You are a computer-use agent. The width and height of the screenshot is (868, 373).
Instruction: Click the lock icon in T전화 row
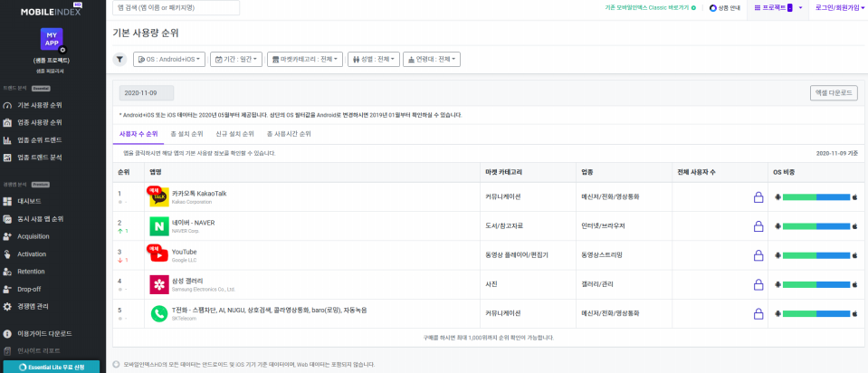758,313
